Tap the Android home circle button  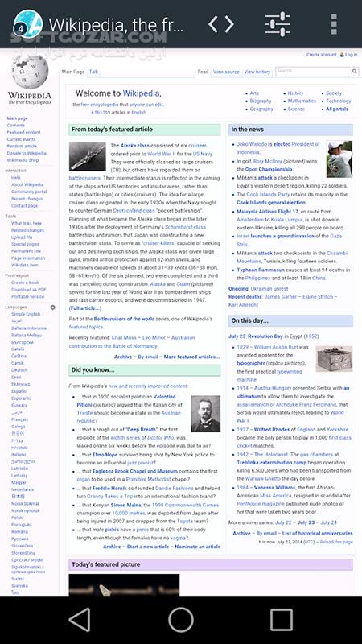click(x=181, y=619)
